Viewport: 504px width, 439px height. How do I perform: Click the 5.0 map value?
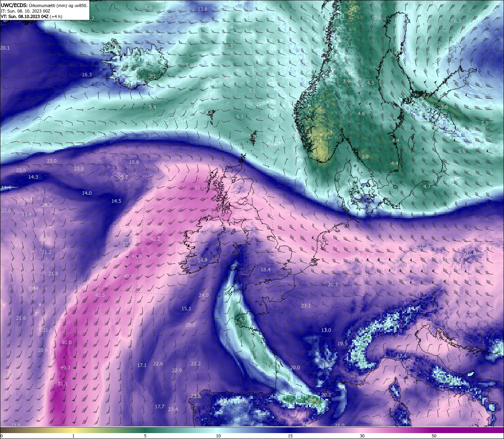coord(485,123)
